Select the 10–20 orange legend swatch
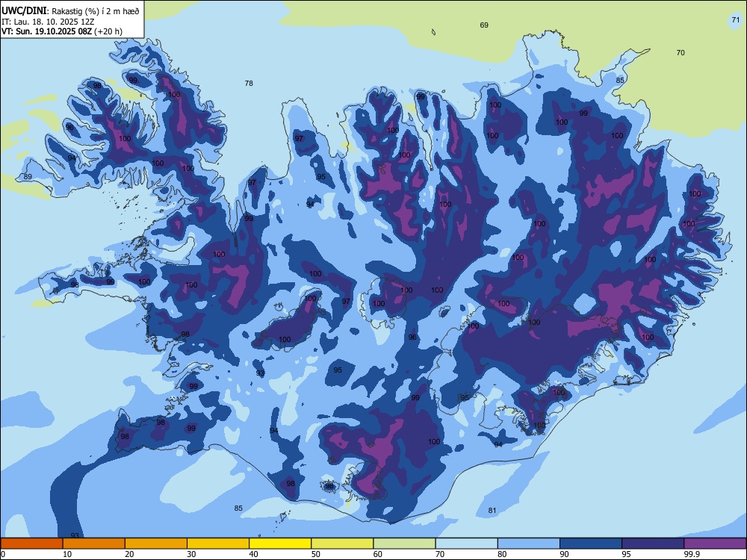Image resolution: width=747 pixels, height=560 pixels. pos(94,544)
